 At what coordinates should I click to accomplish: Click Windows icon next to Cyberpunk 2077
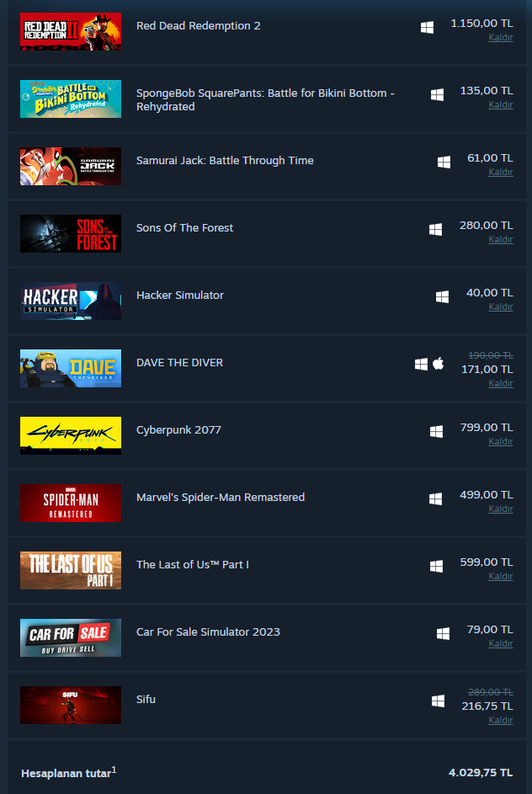(436, 431)
